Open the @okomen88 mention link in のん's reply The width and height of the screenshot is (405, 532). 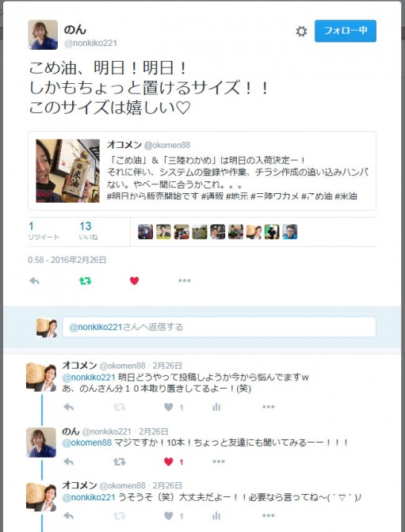[x=87, y=443]
